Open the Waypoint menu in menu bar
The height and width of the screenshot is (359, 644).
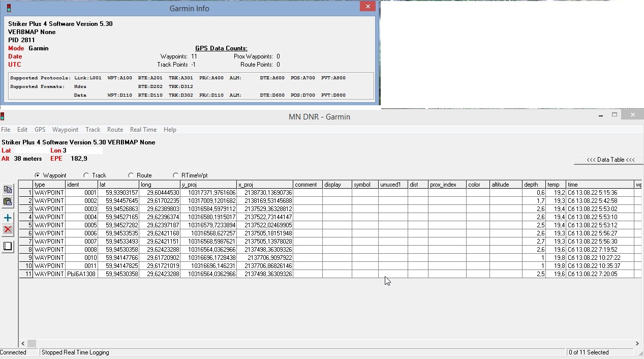tap(65, 130)
